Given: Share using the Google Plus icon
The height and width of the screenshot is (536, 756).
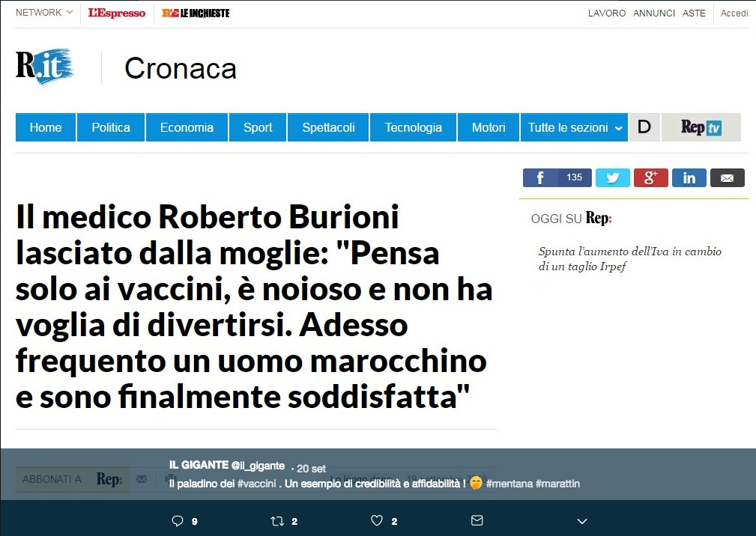Looking at the screenshot, I should 650,177.
